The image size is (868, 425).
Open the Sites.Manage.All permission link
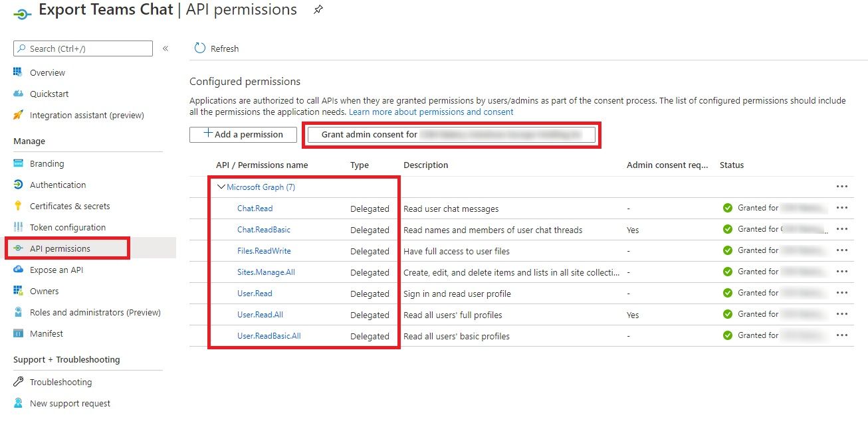pos(266,272)
